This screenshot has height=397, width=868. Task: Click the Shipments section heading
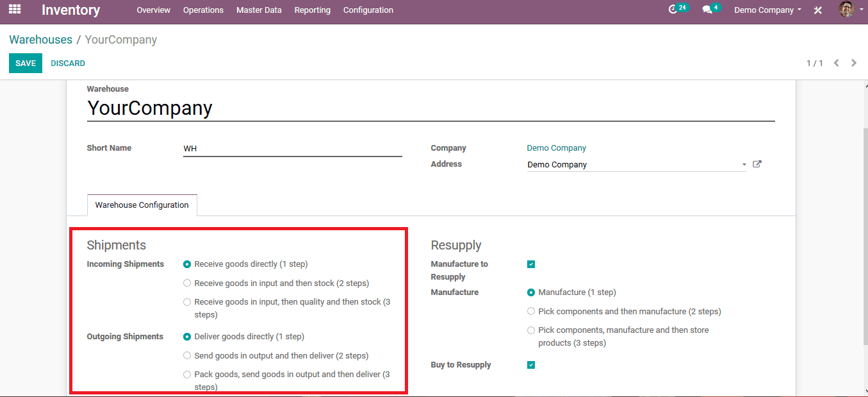coord(117,245)
